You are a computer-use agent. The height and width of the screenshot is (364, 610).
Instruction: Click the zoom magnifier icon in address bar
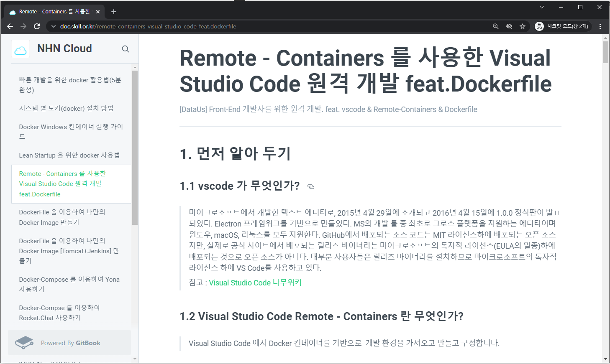pyautogui.click(x=496, y=26)
